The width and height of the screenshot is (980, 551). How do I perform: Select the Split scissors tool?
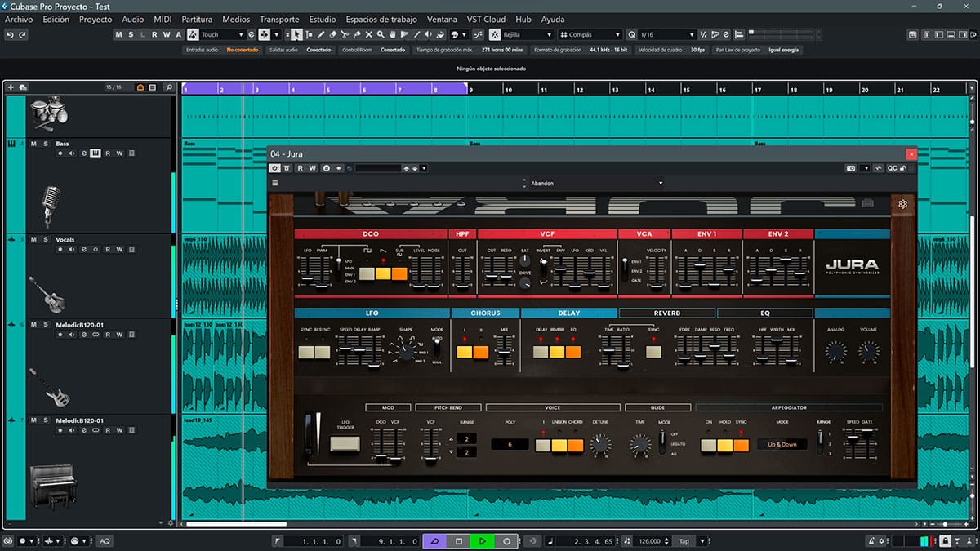point(345,34)
